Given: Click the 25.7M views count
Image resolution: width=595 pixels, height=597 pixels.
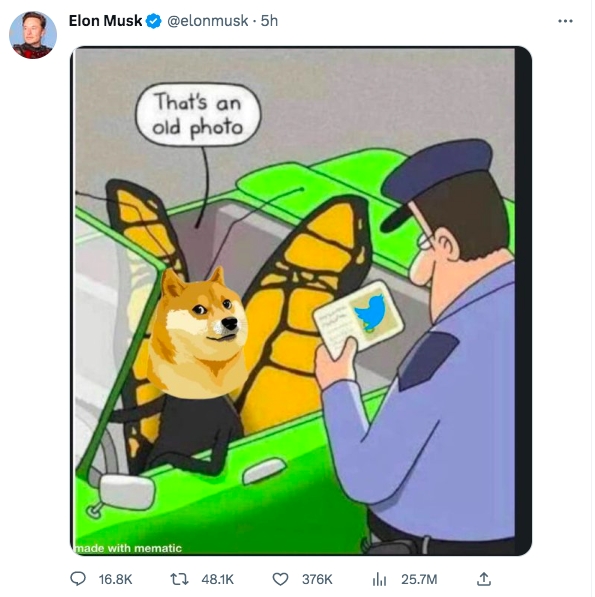Looking at the screenshot, I should coord(419,579).
